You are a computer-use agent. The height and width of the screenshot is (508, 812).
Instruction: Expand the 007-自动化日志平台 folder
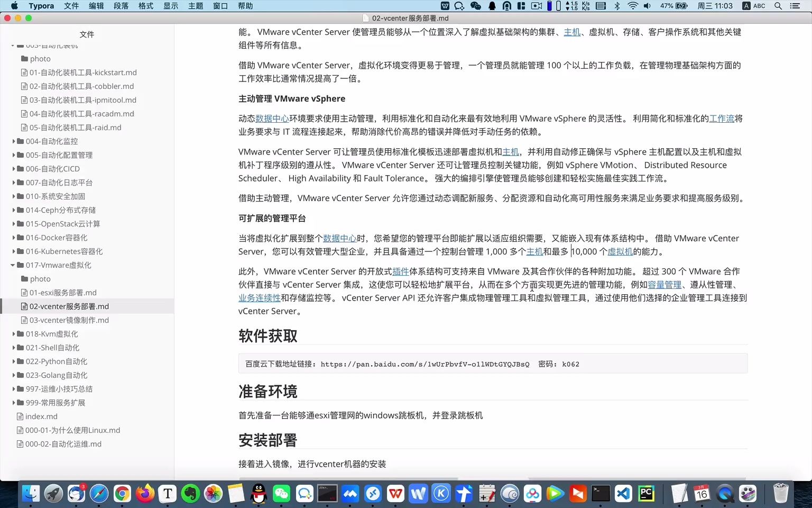(14, 183)
